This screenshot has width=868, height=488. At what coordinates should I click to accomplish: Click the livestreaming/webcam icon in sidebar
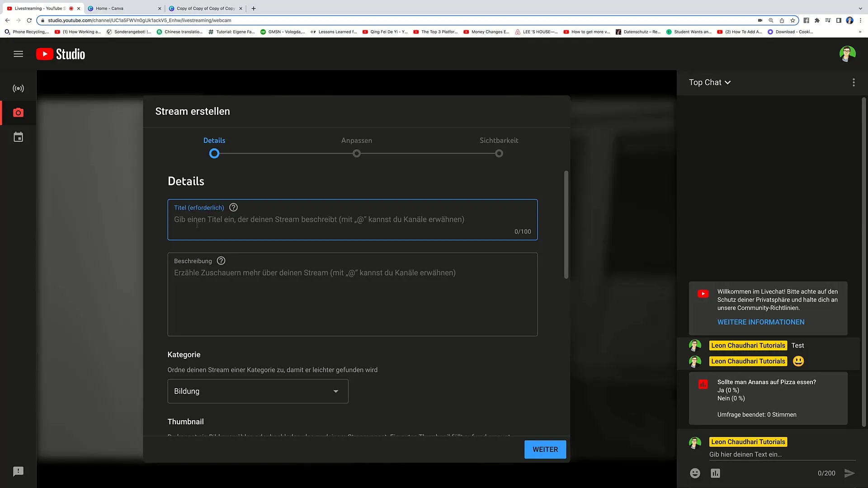tap(19, 113)
